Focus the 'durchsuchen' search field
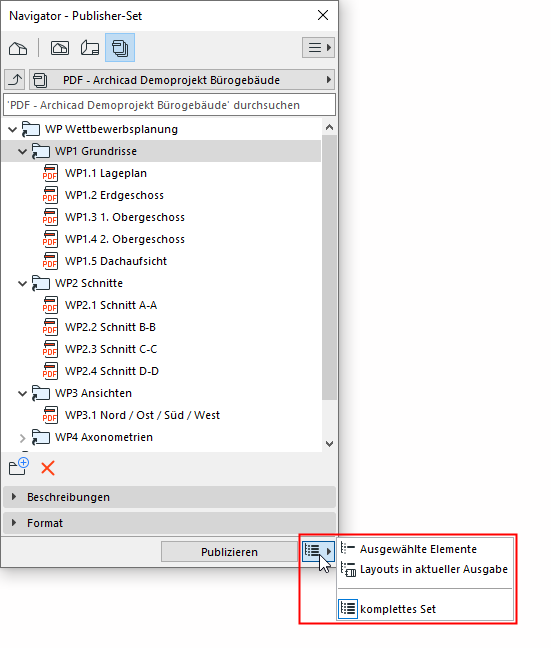Screen dimensions: 551x648 [169, 105]
